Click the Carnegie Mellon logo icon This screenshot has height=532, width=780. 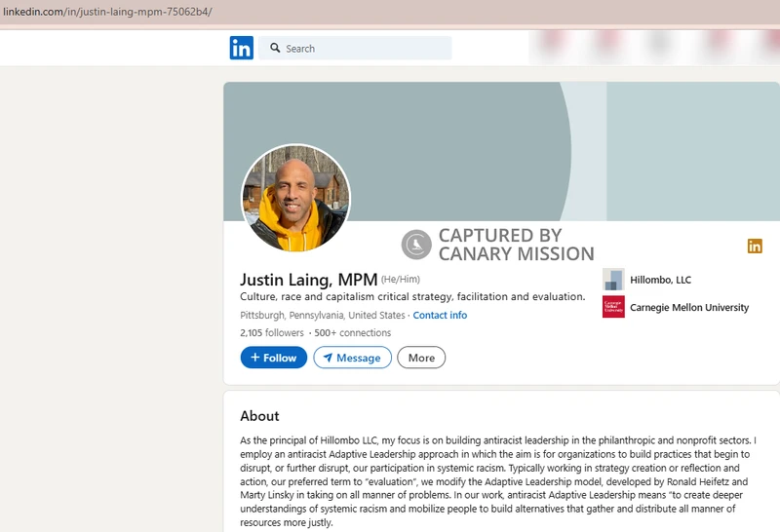click(613, 307)
